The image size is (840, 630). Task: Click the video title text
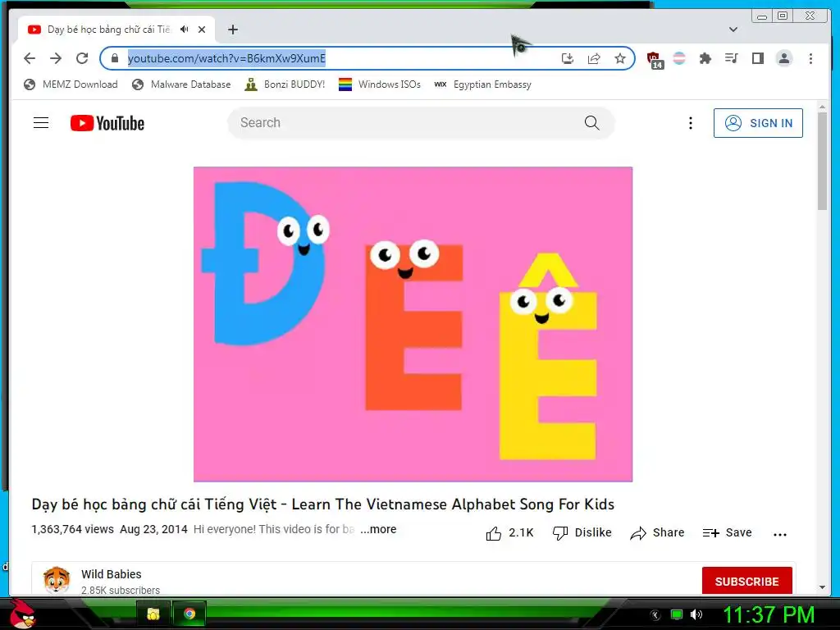(323, 504)
